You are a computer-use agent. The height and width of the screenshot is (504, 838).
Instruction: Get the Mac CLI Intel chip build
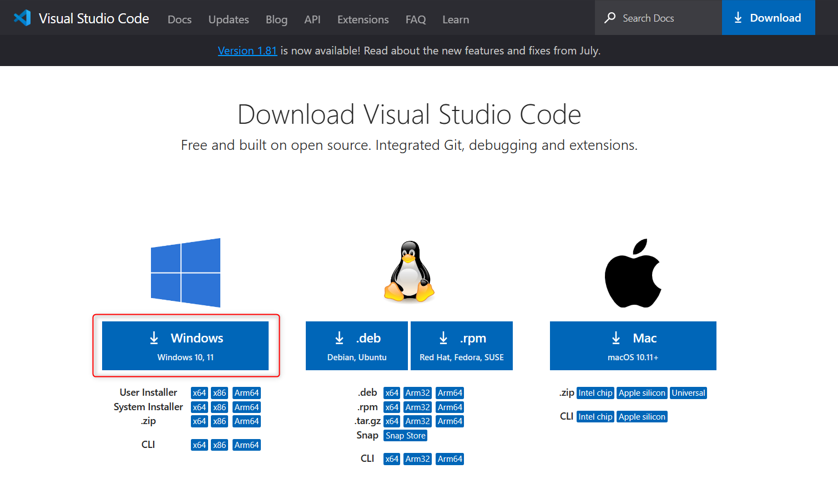coord(595,417)
